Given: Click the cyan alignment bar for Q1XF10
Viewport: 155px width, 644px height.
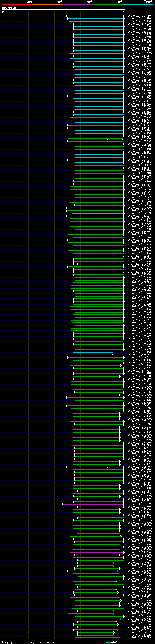Looking at the screenshot, I should point(96,16).
